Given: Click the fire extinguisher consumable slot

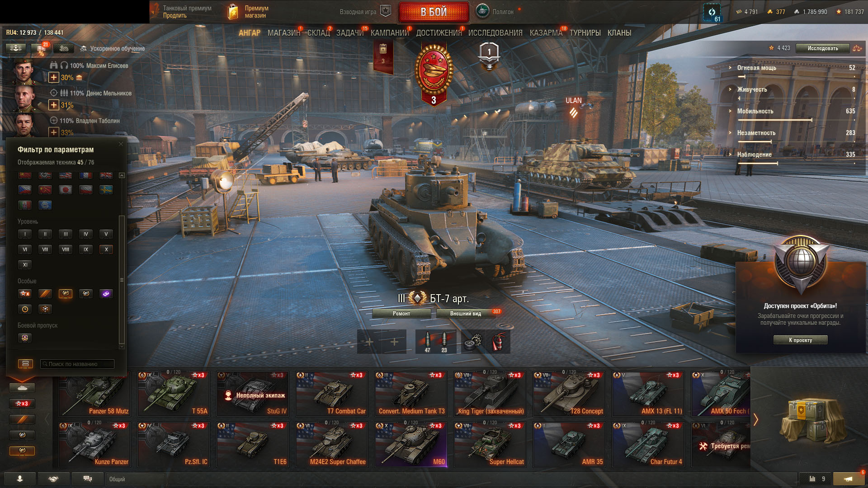Looking at the screenshot, I should (x=498, y=342).
